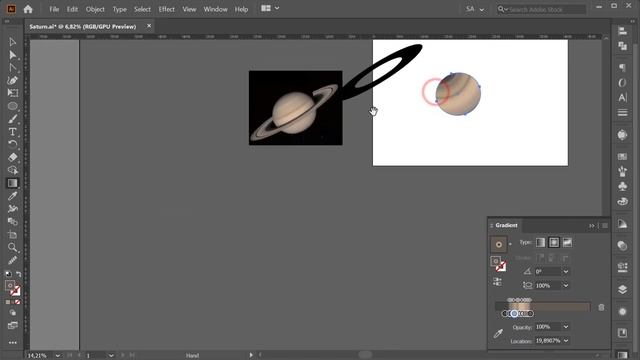Set gradient type to Radial
This screenshot has height=360, width=640.
[554, 242]
